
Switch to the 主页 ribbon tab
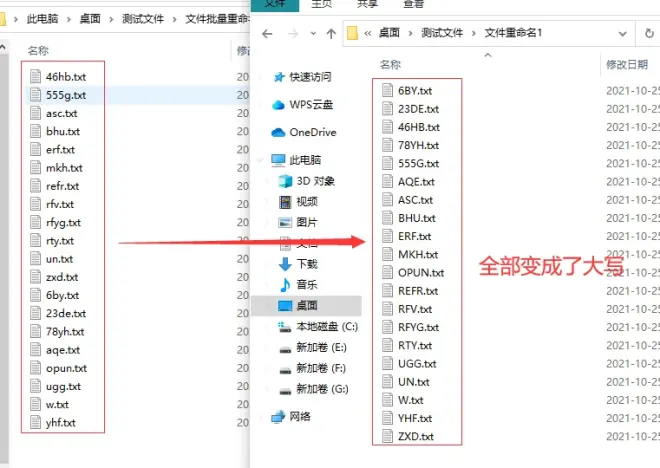(x=324, y=4)
